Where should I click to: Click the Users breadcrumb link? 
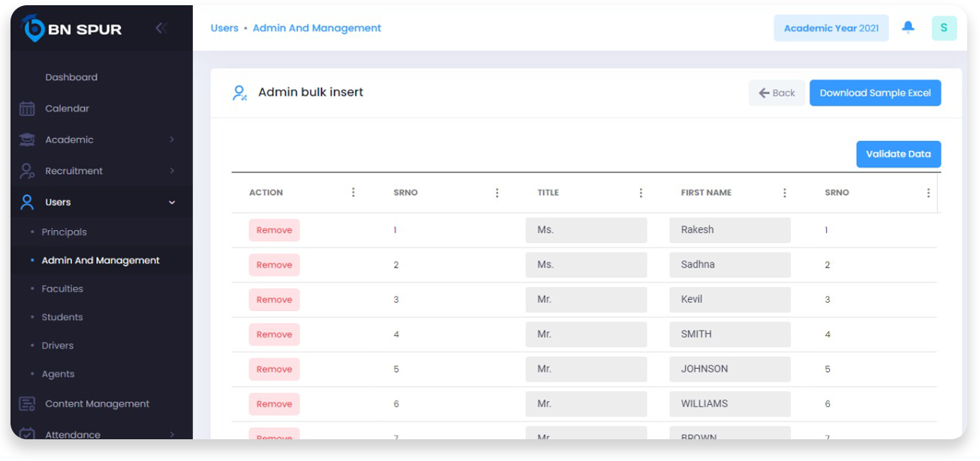point(224,28)
